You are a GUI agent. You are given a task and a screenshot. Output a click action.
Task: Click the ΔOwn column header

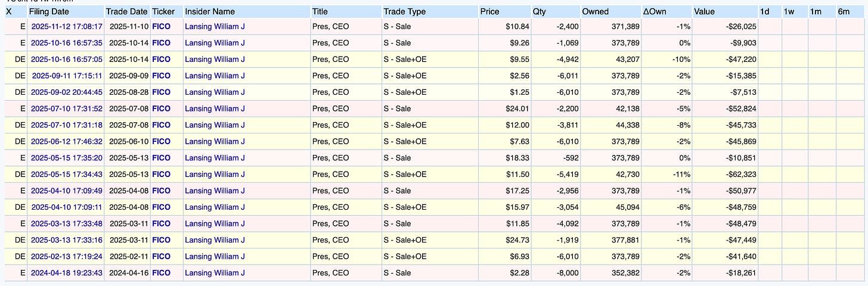tap(655, 11)
